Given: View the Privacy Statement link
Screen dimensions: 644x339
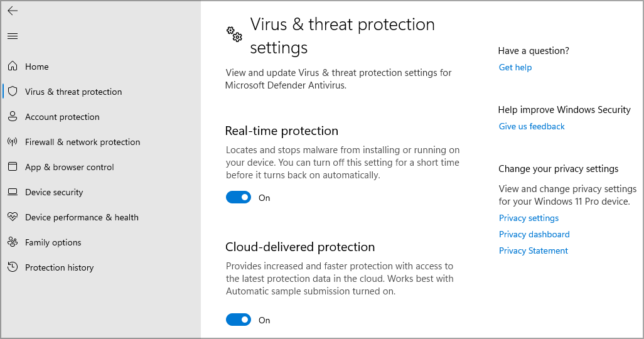Looking at the screenshot, I should coord(534,250).
